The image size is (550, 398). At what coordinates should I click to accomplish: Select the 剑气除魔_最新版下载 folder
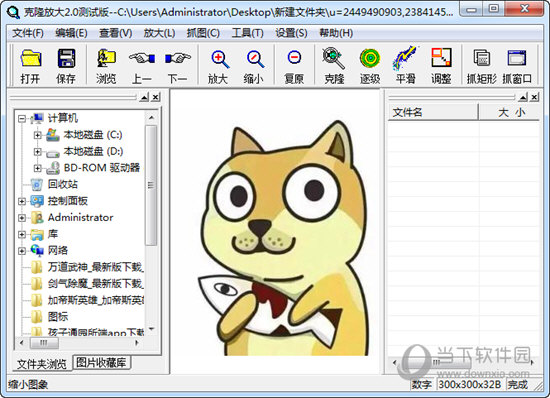click(95, 283)
